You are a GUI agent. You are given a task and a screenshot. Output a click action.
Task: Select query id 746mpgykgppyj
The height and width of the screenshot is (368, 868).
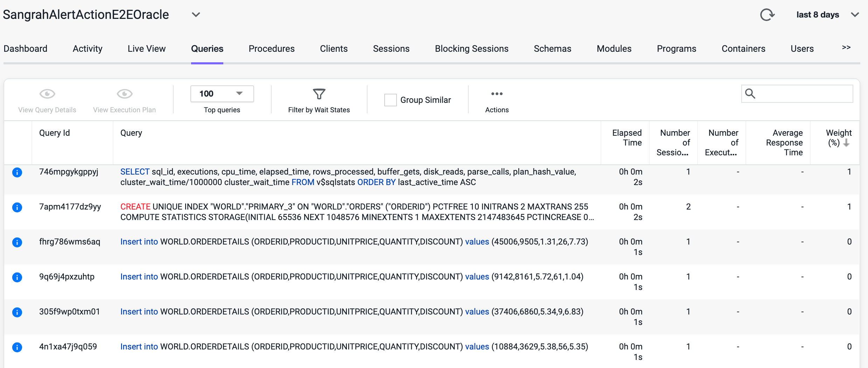coord(69,172)
